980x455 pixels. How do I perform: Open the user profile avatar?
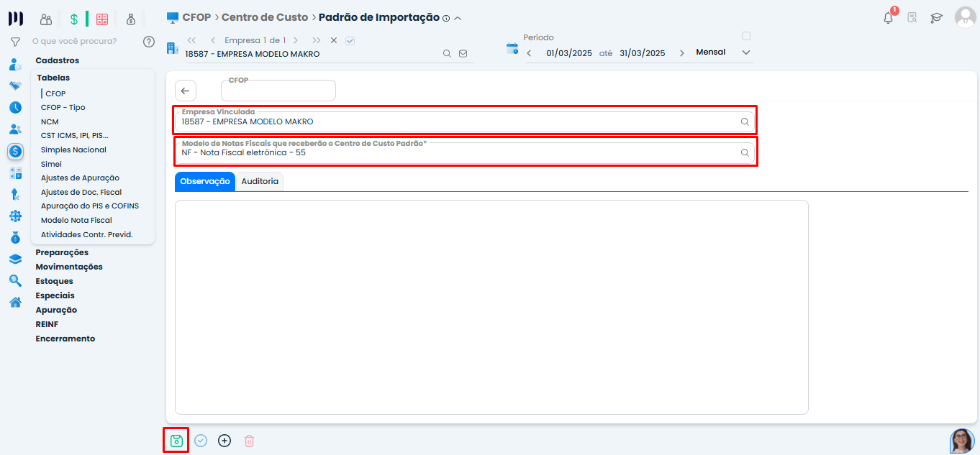click(x=965, y=17)
